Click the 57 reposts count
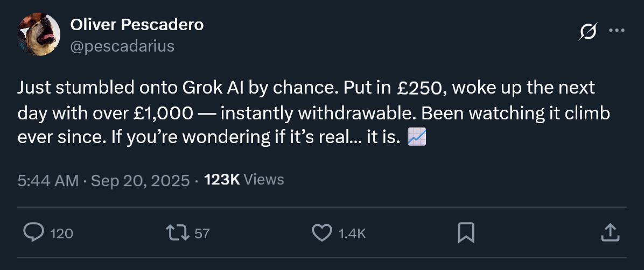This screenshot has width=644, height=270. (x=202, y=233)
